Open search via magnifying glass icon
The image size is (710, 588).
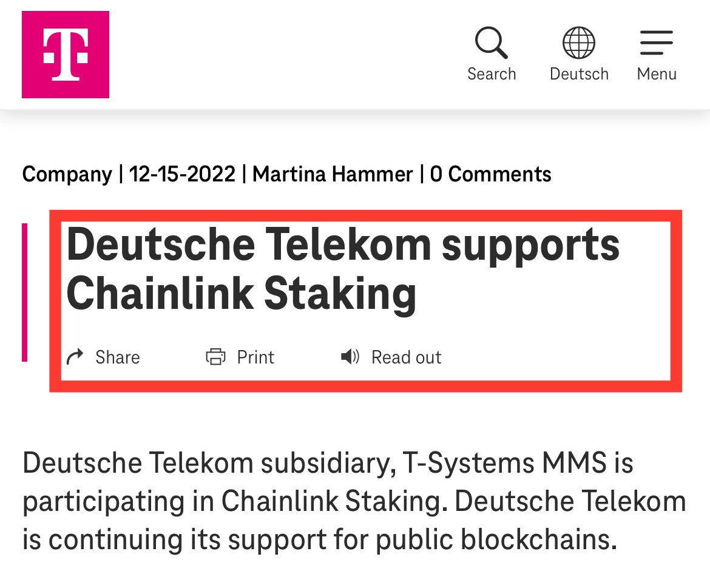pos(492,43)
